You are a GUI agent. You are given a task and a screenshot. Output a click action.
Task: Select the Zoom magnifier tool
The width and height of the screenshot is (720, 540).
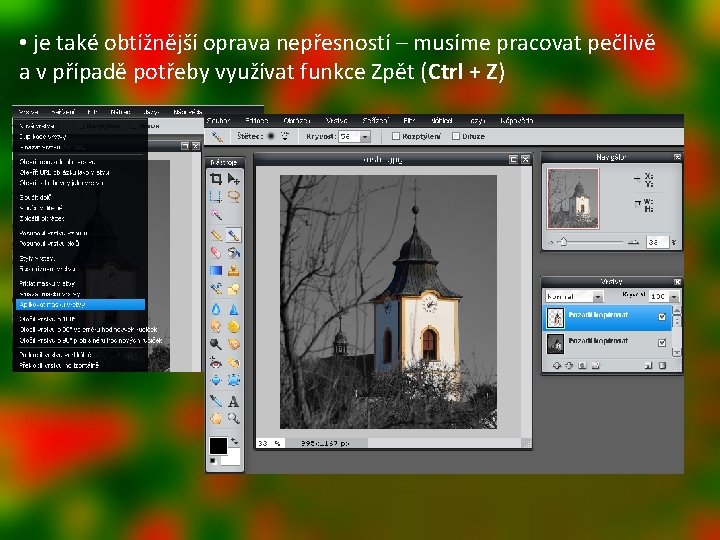pyautogui.click(x=234, y=418)
